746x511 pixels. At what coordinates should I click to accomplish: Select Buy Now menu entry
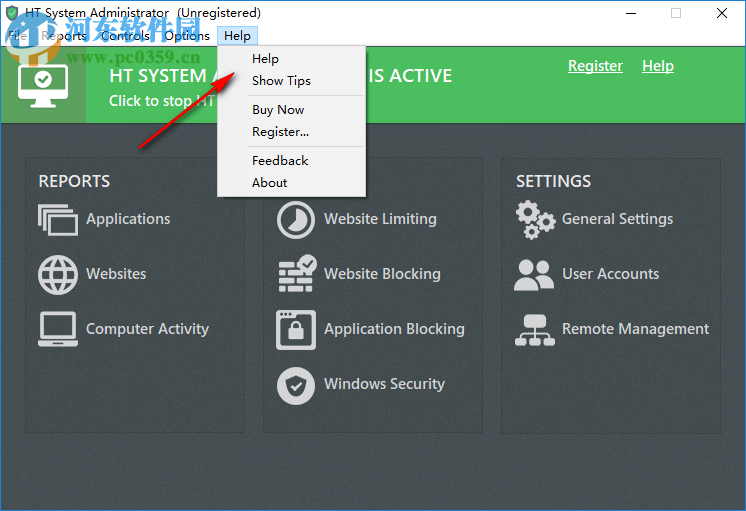291,110
